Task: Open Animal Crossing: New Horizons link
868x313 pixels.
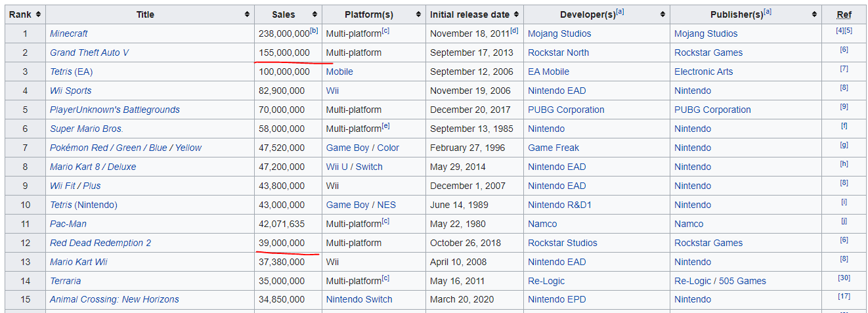Action: point(114,299)
